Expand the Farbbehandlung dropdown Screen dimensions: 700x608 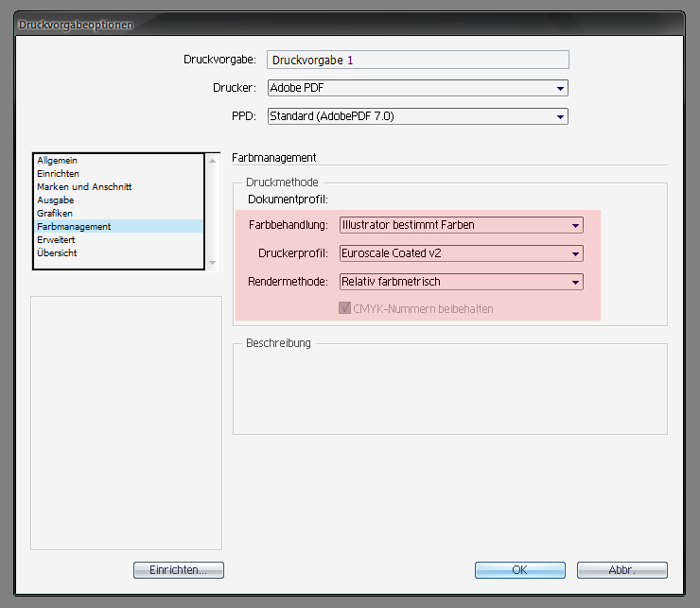click(x=462, y=225)
